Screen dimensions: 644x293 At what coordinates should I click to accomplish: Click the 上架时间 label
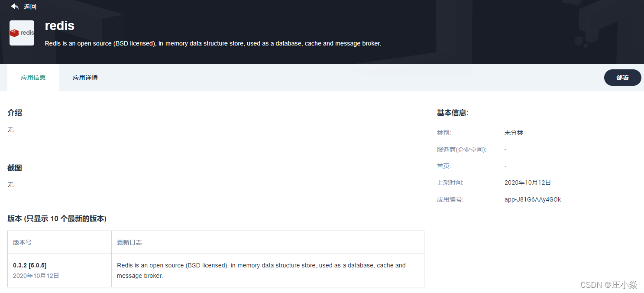click(450, 183)
